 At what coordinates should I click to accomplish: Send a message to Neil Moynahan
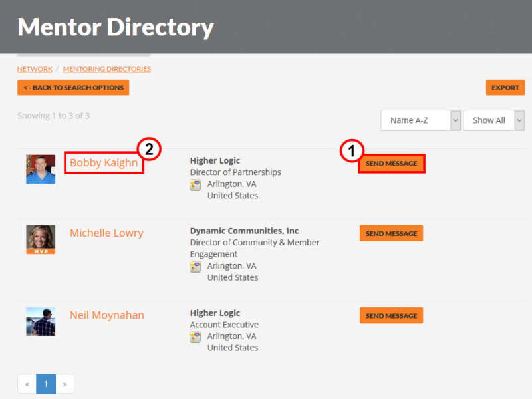391,315
